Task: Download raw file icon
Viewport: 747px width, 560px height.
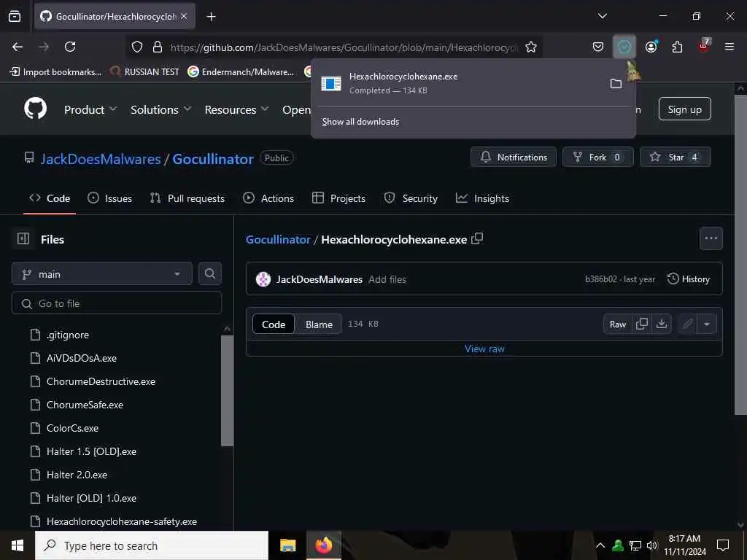Action: [x=661, y=324]
